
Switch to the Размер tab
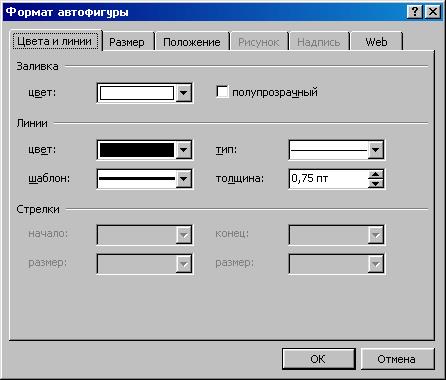[x=127, y=42]
